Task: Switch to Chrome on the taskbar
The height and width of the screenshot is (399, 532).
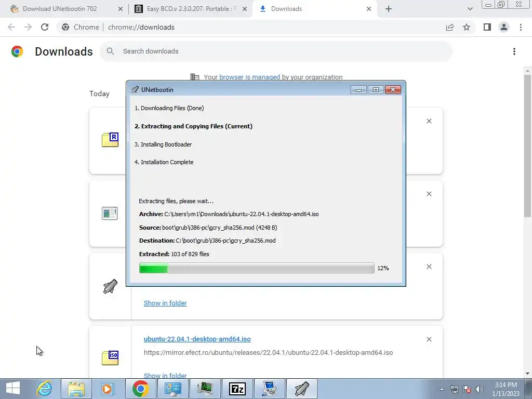Action: click(140, 389)
